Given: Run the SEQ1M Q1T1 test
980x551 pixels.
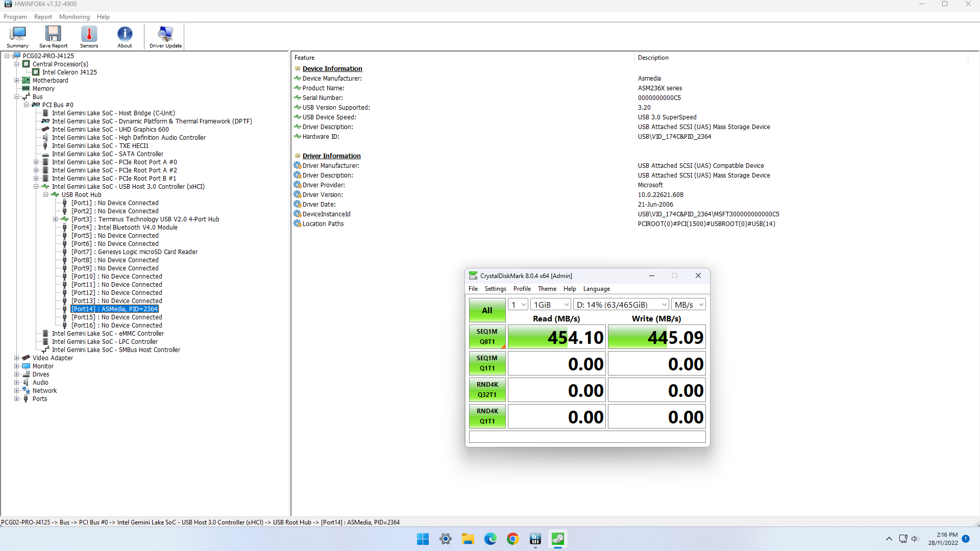Looking at the screenshot, I should (x=487, y=363).
